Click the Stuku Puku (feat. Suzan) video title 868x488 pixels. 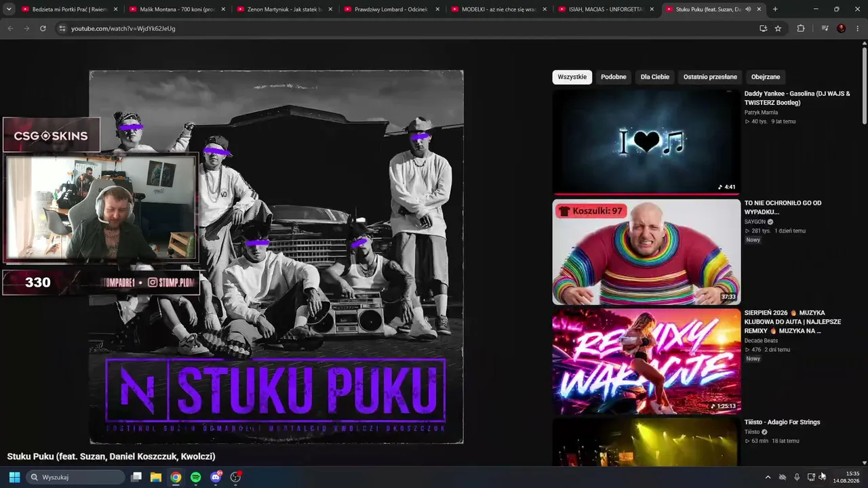[111, 456]
